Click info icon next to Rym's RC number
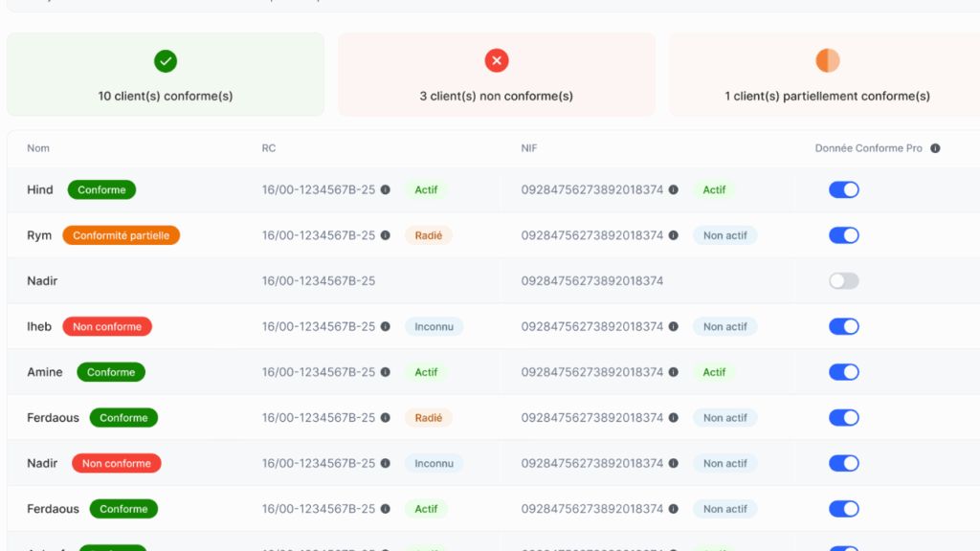Image resolution: width=980 pixels, height=551 pixels. click(386, 235)
